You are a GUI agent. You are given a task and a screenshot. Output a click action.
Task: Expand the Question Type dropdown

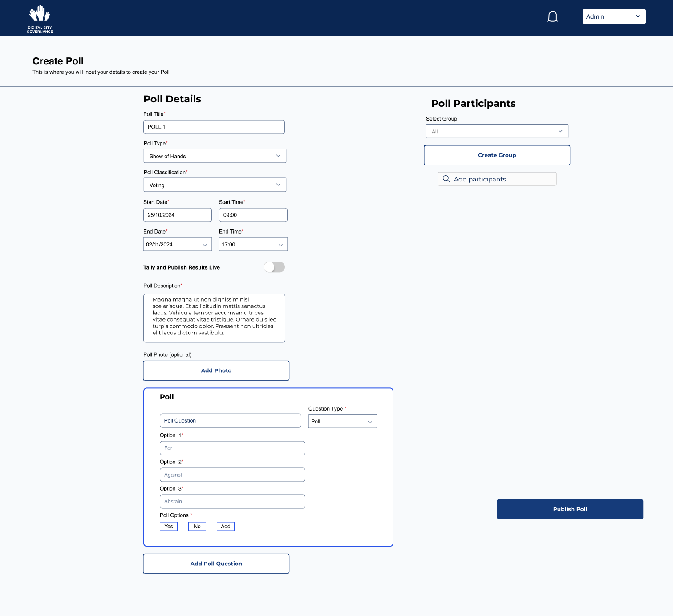tap(342, 421)
